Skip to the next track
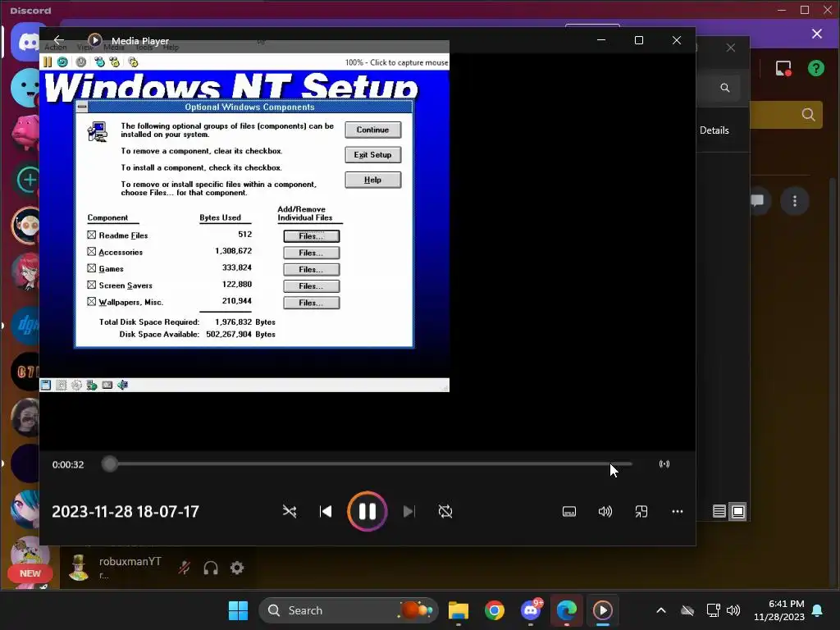Image resolution: width=840 pixels, height=630 pixels. 409,512
